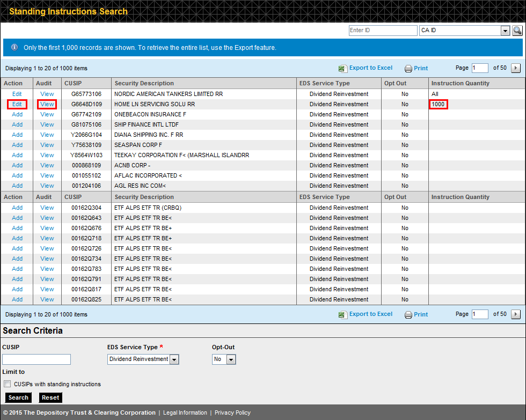Open the Legal Information page
This screenshot has width=526, height=420.
(x=185, y=412)
